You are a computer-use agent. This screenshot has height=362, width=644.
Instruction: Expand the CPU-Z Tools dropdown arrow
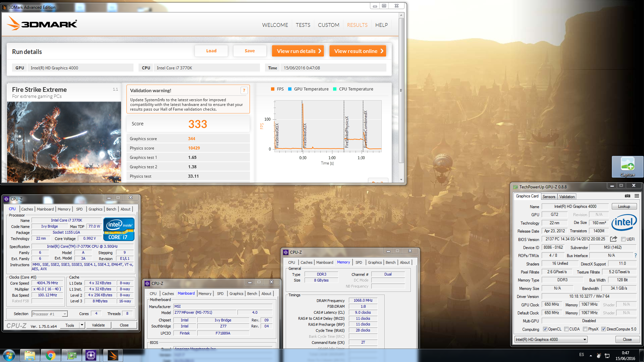point(82,325)
